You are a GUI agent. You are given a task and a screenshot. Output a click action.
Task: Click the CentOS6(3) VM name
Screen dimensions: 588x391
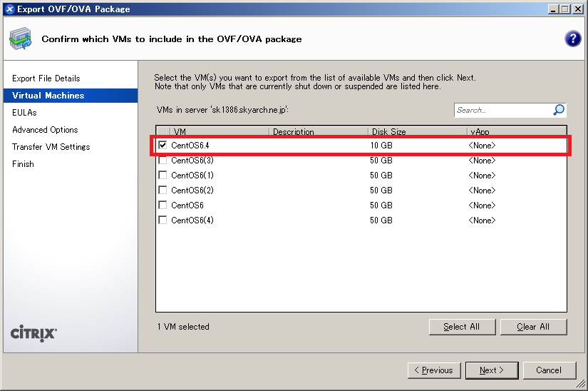tap(192, 161)
